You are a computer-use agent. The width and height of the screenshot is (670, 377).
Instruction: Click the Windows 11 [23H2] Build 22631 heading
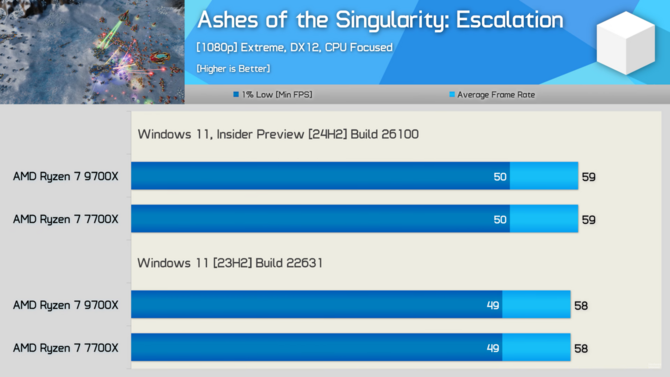click(230, 262)
